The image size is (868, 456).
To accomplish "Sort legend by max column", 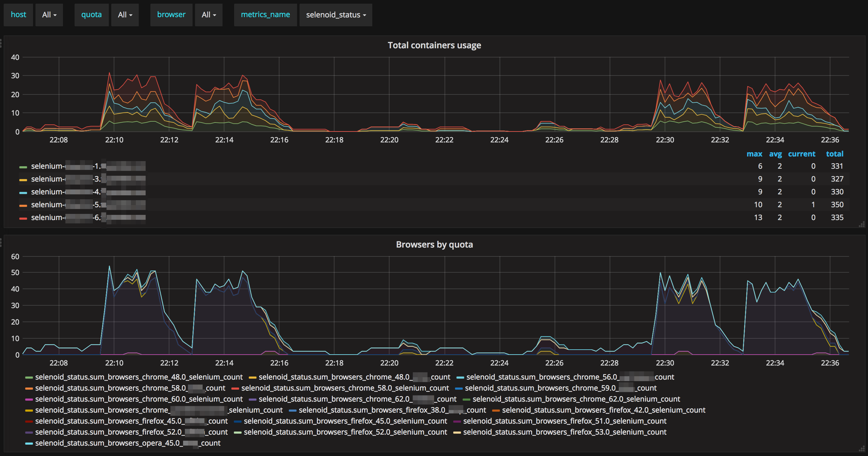I will point(754,154).
